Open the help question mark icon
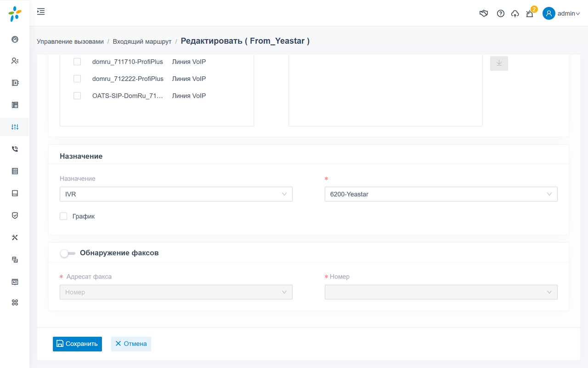The height and width of the screenshot is (368, 588). (x=501, y=13)
